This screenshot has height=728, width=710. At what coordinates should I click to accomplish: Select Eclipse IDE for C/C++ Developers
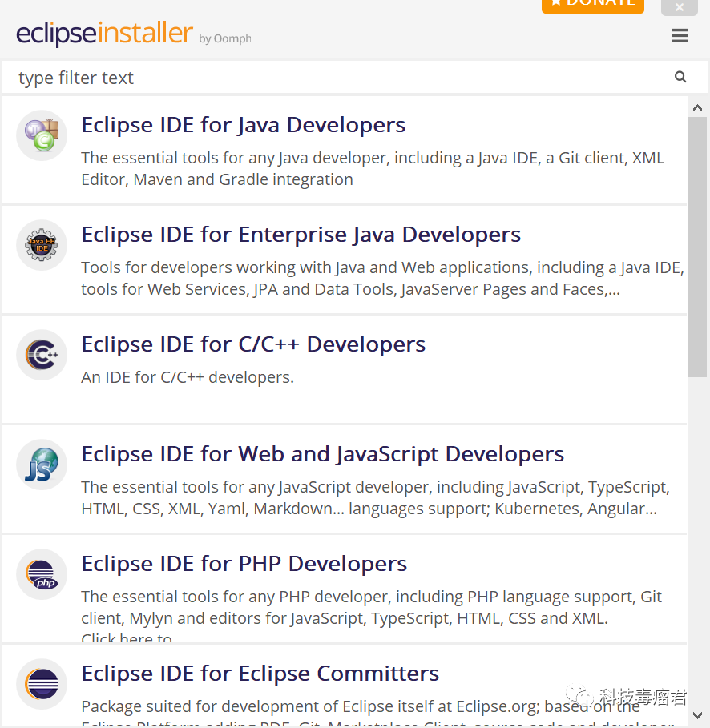(345, 369)
